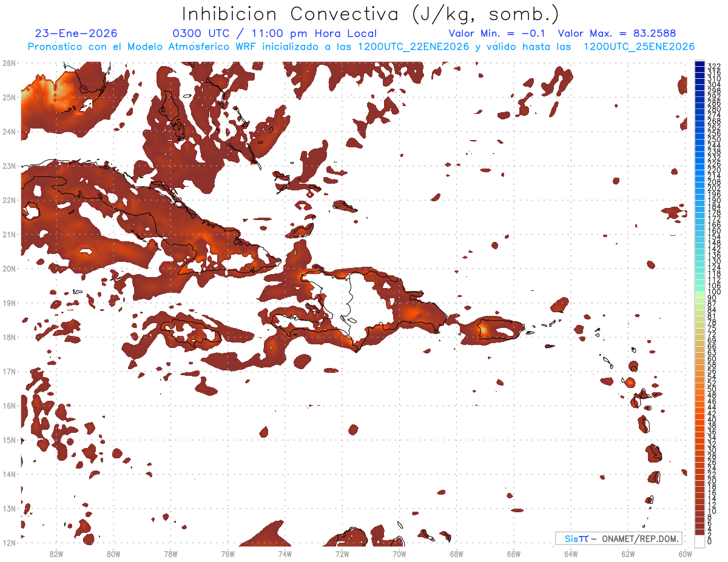Click the latitude label "17N"
The image size is (728, 562).
(x=9, y=371)
